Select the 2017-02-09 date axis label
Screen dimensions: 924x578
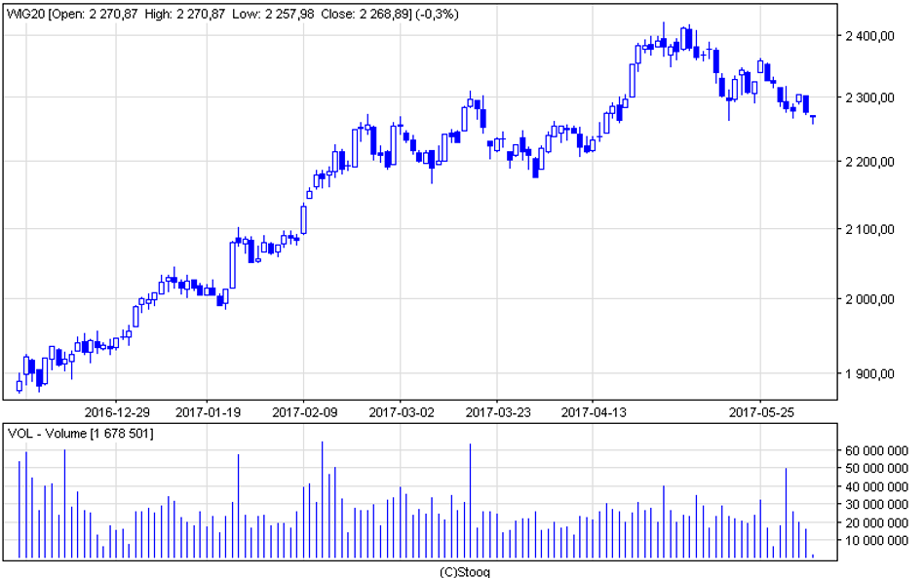[305, 412]
